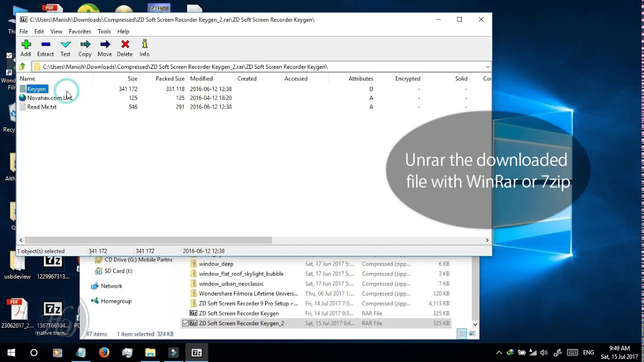Sort by the Solid column header
The width and height of the screenshot is (644, 362).
pyautogui.click(x=447, y=78)
